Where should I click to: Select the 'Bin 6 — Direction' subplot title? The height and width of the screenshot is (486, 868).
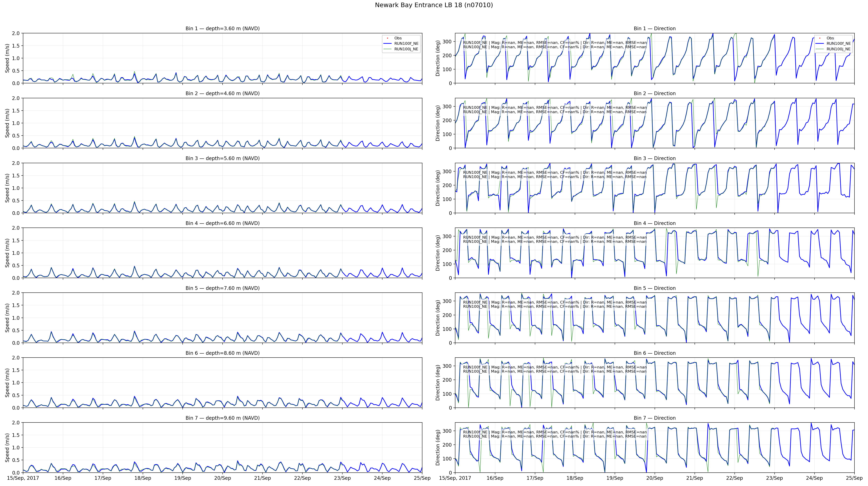pyautogui.click(x=654, y=353)
